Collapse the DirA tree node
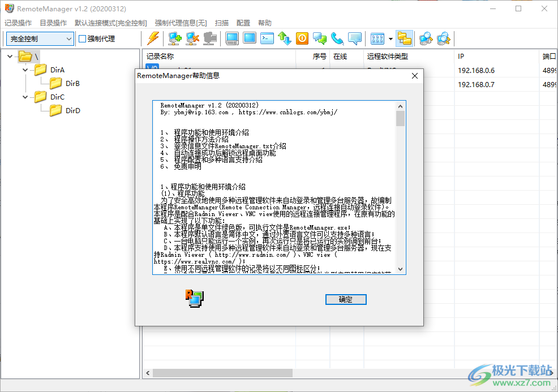Image resolution: width=558 pixels, height=392 pixels. pos(25,70)
